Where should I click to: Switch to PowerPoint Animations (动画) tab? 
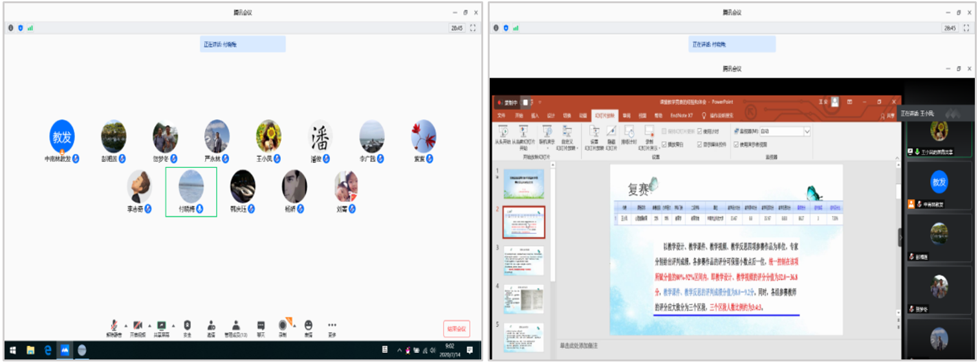(583, 115)
